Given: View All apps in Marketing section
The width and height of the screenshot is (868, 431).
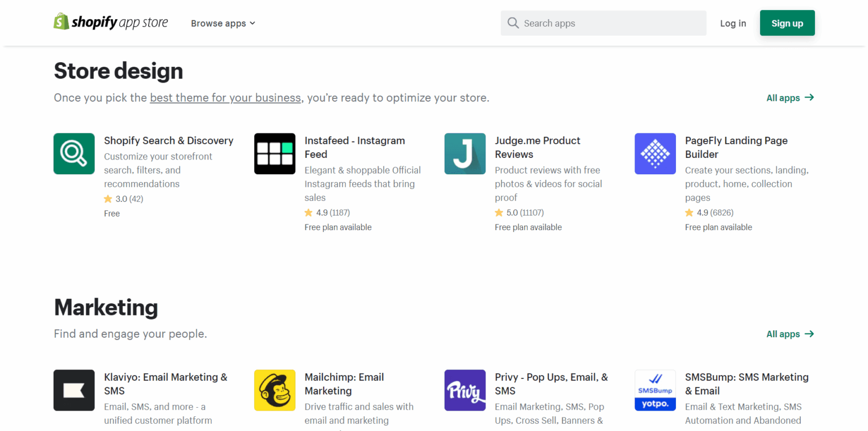Looking at the screenshot, I should tap(789, 334).
